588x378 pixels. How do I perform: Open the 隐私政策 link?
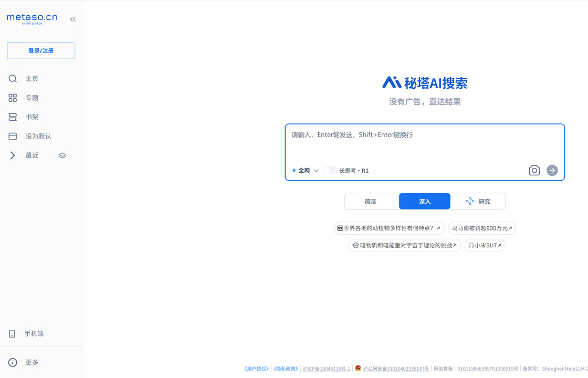[x=286, y=369]
